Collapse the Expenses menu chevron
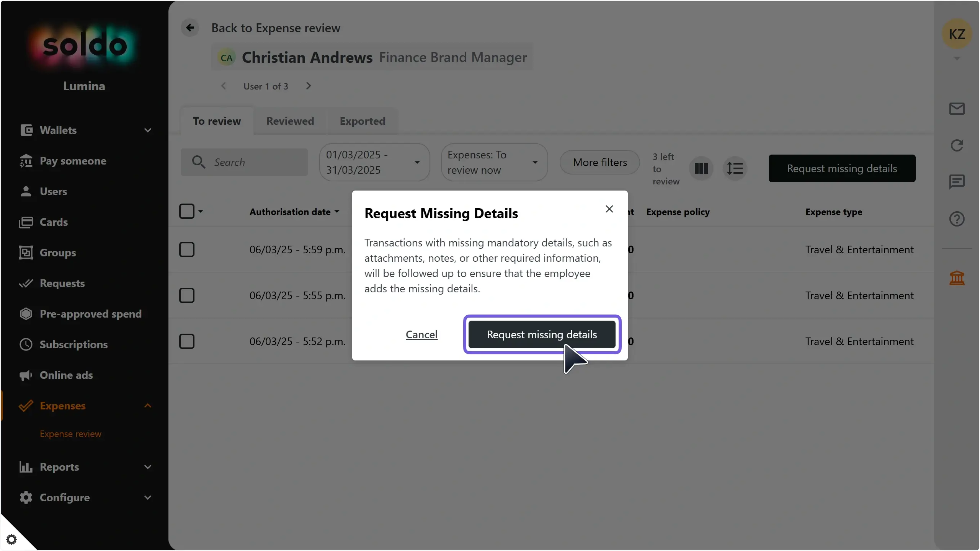980x551 pixels. (x=148, y=406)
